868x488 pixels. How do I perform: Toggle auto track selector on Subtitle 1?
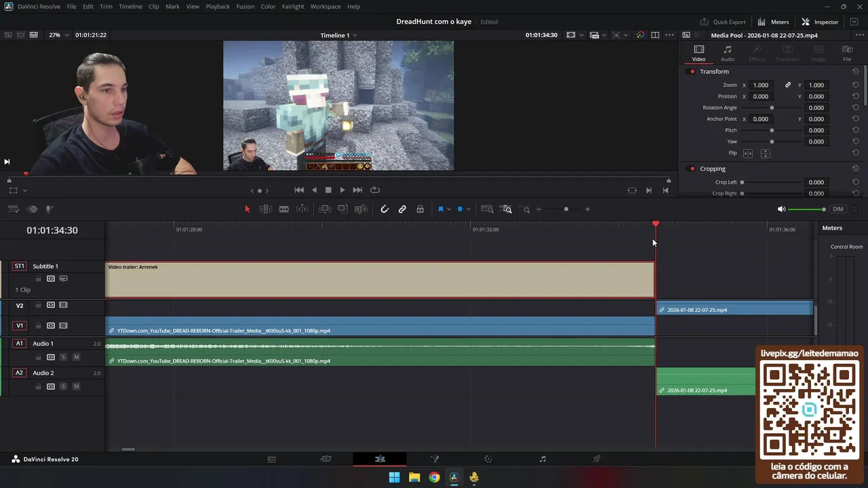51,279
